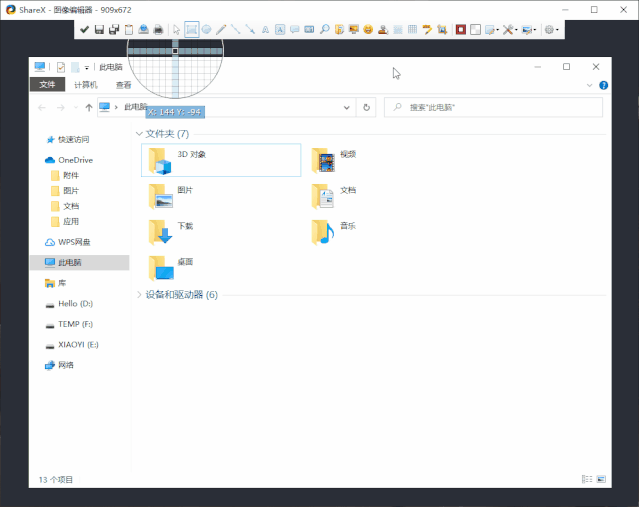Select the Text background tool
The height and width of the screenshot is (507, 639).
(280, 29)
